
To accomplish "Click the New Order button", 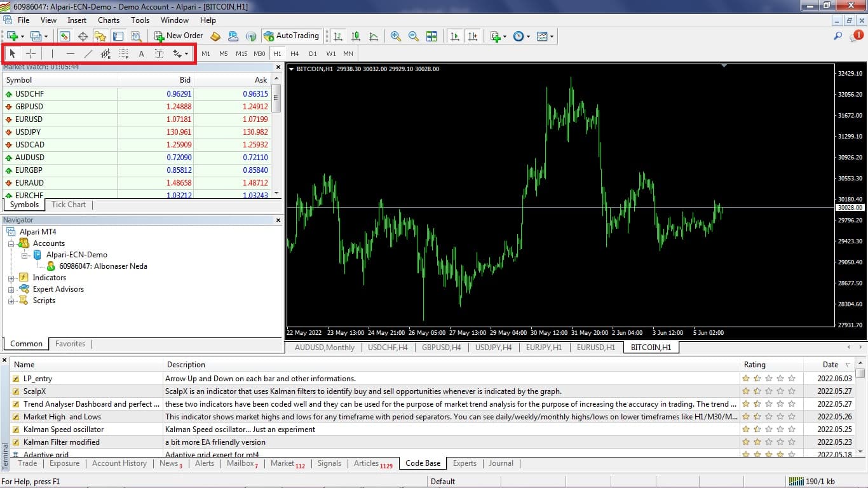I will tap(178, 36).
